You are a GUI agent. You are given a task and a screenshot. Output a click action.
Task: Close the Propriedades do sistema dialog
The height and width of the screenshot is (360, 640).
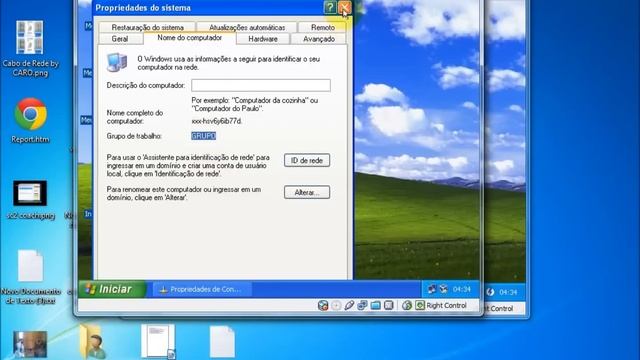coord(344,7)
